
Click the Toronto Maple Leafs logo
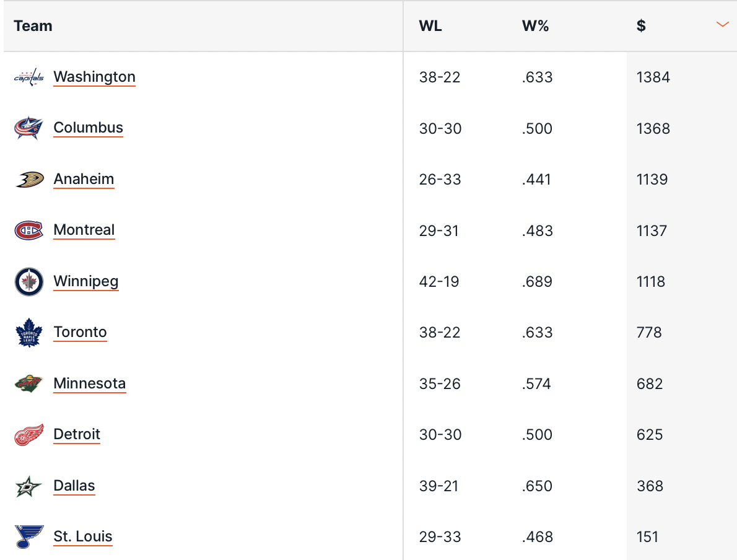click(29, 333)
